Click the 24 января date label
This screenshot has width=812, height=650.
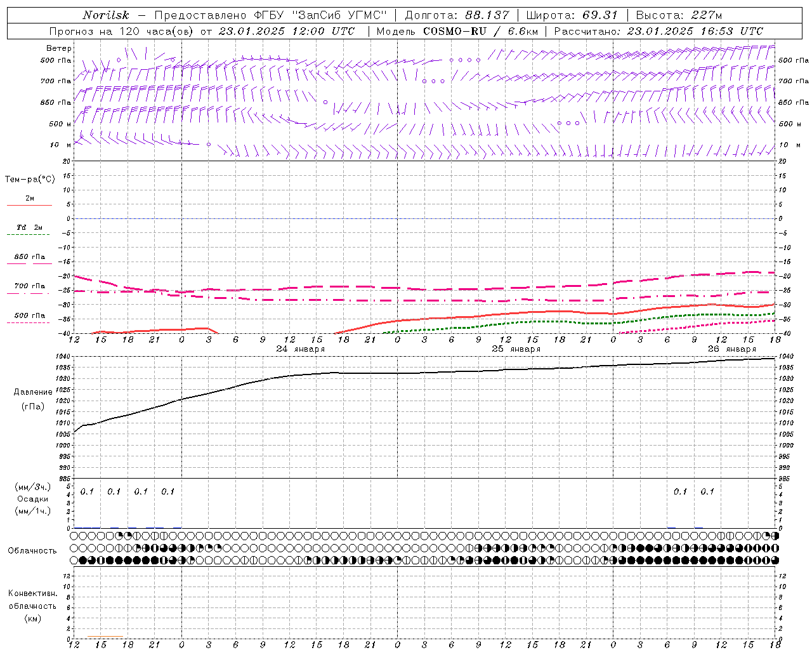pos(300,349)
